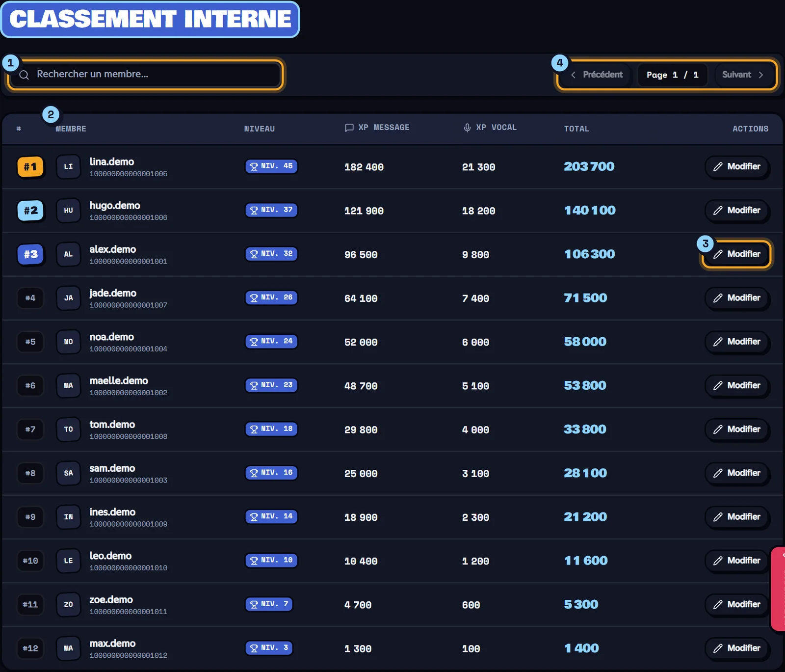The width and height of the screenshot is (785, 672).
Task: Click the total value 140 100
Action: click(590, 210)
